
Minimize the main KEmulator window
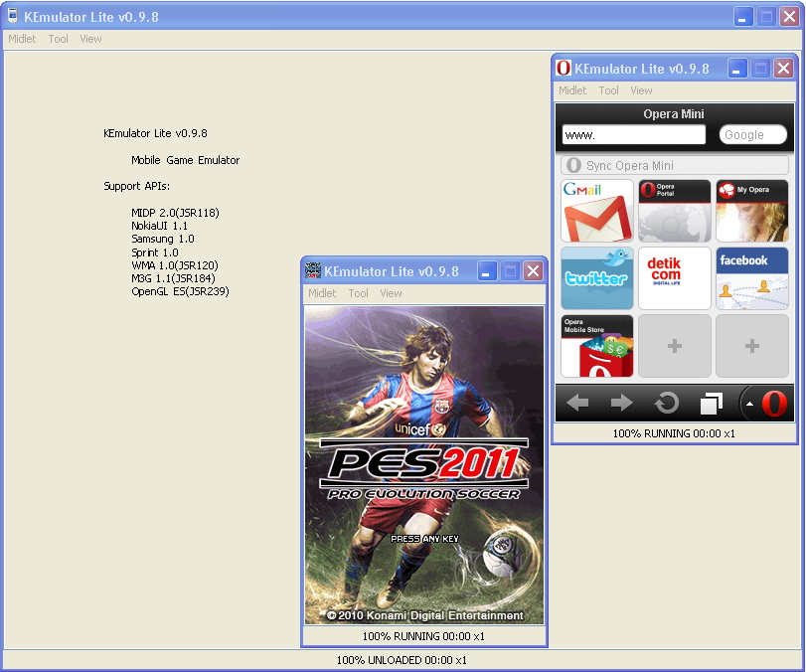(x=742, y=17)
